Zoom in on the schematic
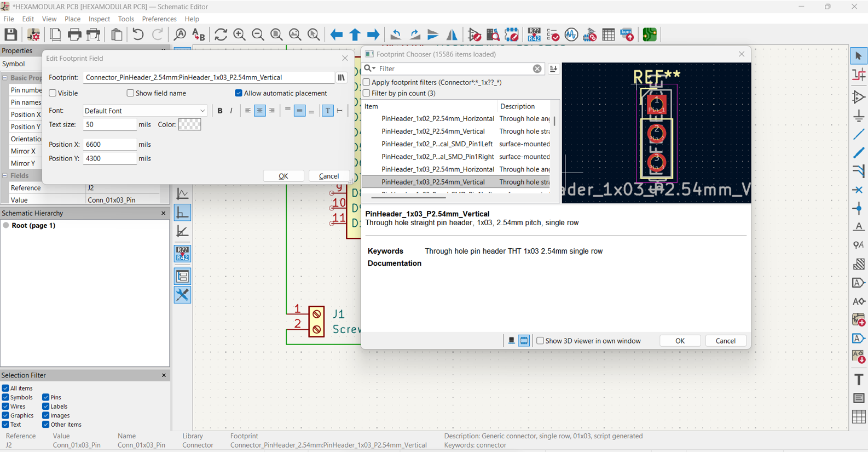This screenshot has width=868, height=452. (239, 35)
